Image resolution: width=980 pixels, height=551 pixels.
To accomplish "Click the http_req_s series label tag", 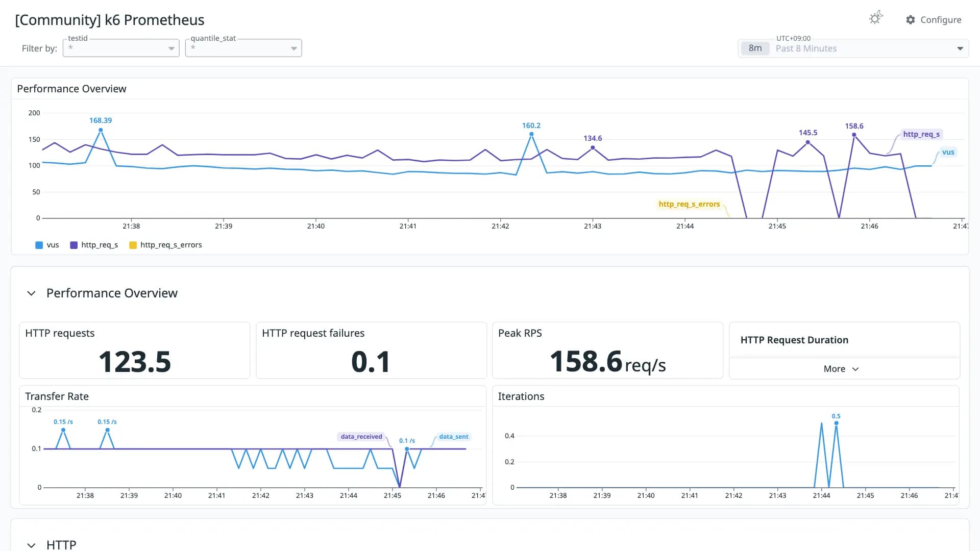I will coord(921,134).
